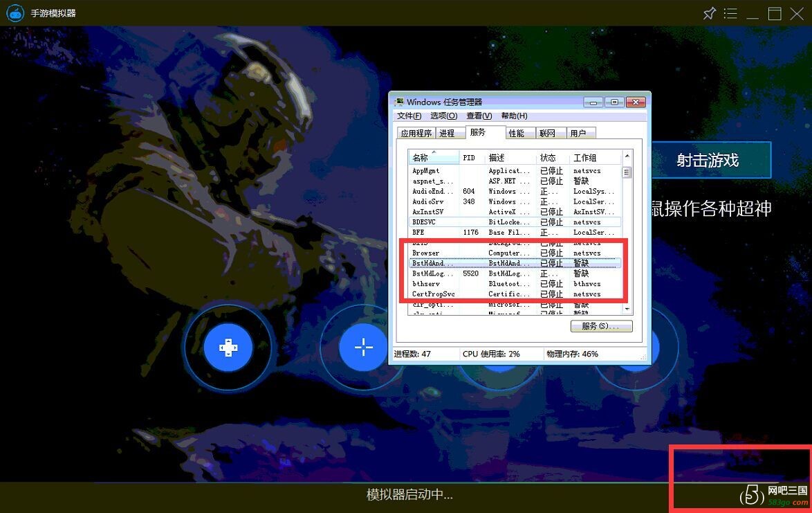
Task: Click the Task Manager title bar icon
Action: (399, 102)
